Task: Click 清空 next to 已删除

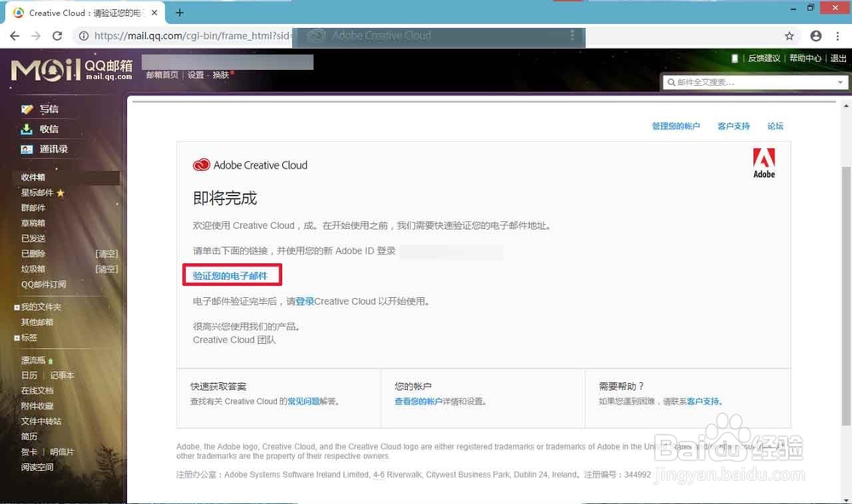Action: tap(106, 254)
